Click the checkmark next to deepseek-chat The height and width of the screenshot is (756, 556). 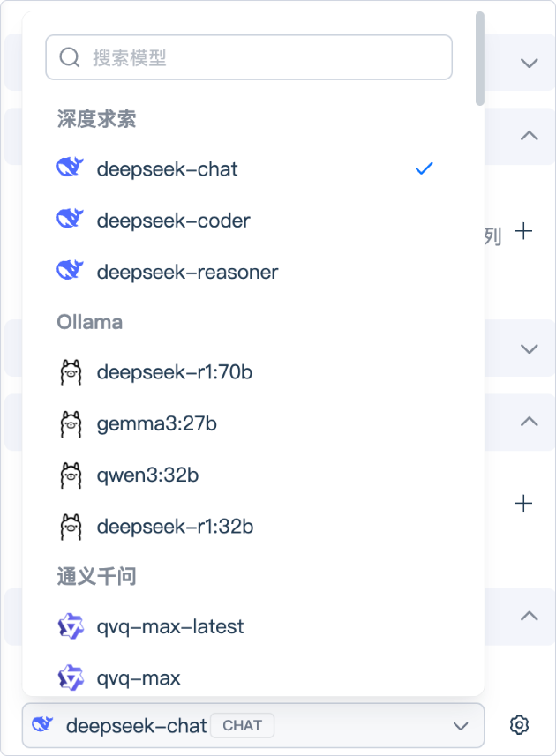click(425, 168)
